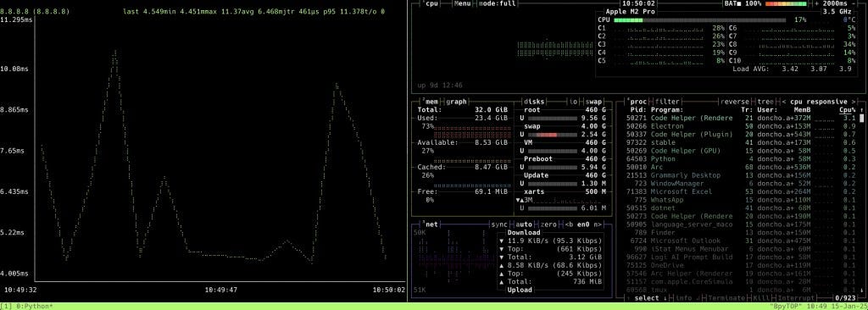The image size is (868, 310).
Task: Toggle tree view of processes
Action: 765,102
